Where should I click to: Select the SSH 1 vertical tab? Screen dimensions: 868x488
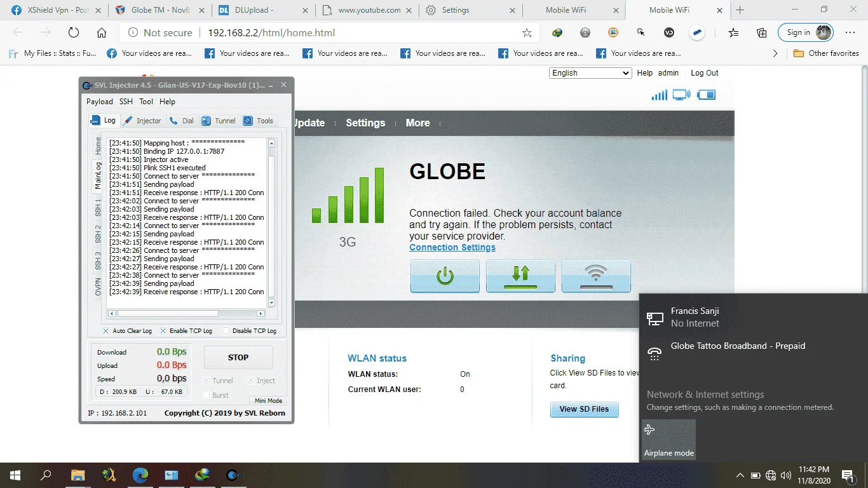pos(98,207)
